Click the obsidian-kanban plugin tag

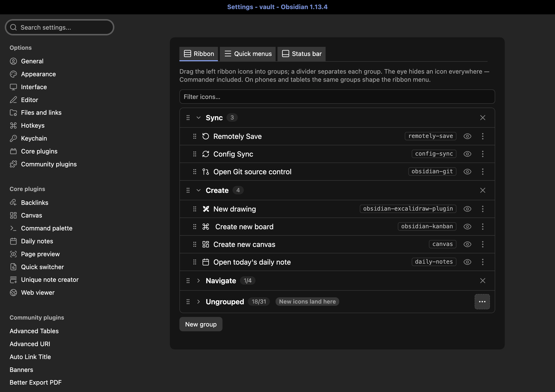point(427,226)
